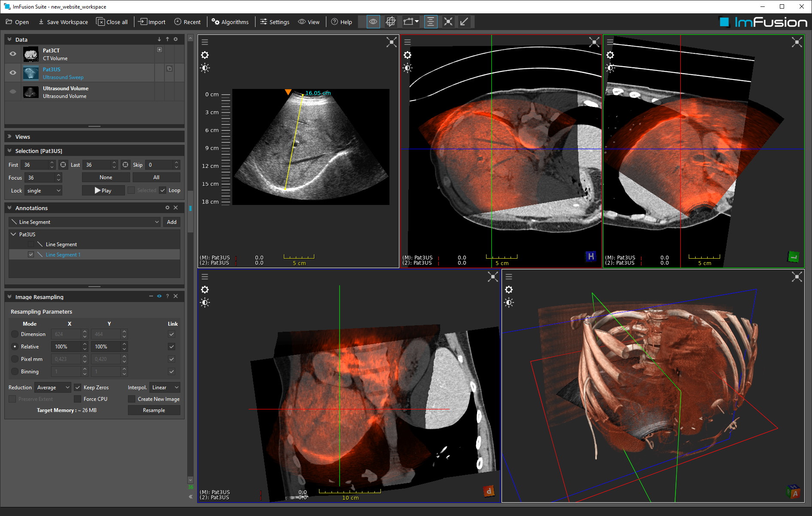Image resolution: width=812 pixels, height=516 pixels.
Task: Click the left panel vertical scrollbar
Action: tap(191, 258)
